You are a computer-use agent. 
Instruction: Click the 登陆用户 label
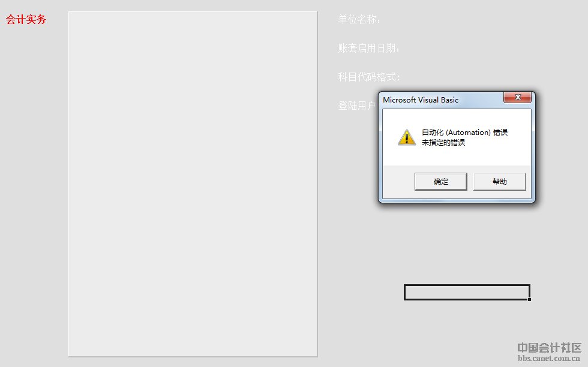point(356,106)
